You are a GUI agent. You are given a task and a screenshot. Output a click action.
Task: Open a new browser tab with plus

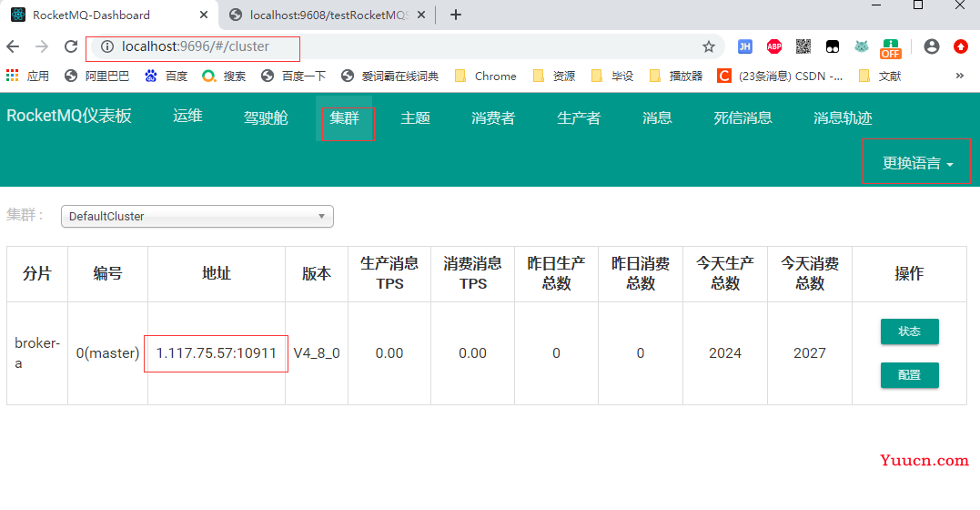(456, 15)
